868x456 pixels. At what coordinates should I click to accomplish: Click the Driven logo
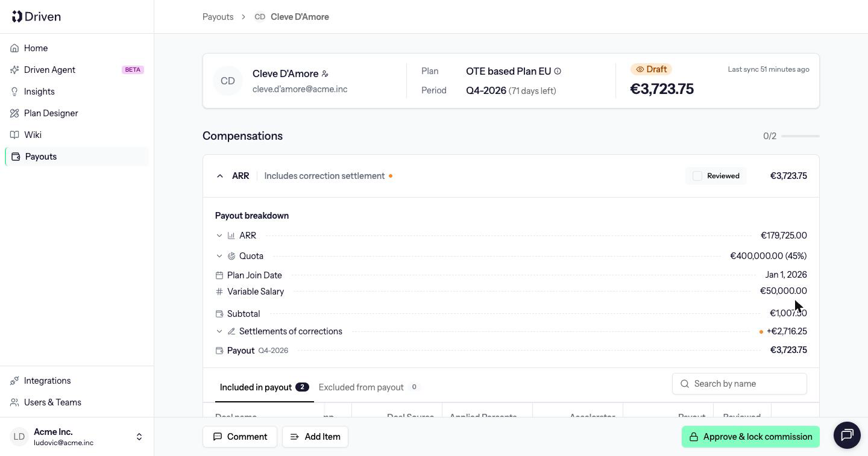point(36,16)
